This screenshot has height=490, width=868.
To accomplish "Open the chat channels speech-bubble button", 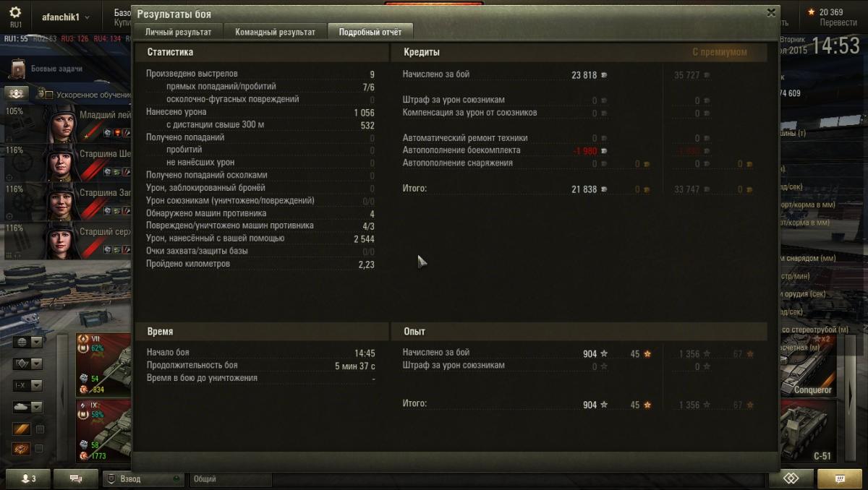I will [77, 478].
